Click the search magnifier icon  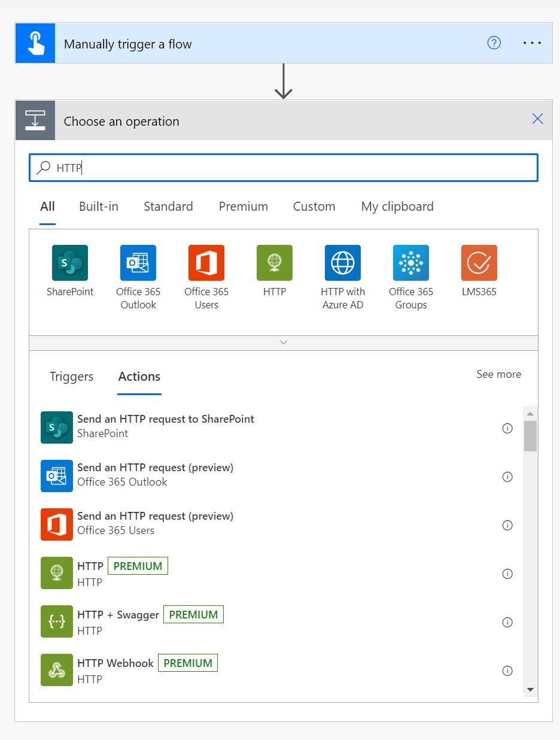(x=43, y=168)
